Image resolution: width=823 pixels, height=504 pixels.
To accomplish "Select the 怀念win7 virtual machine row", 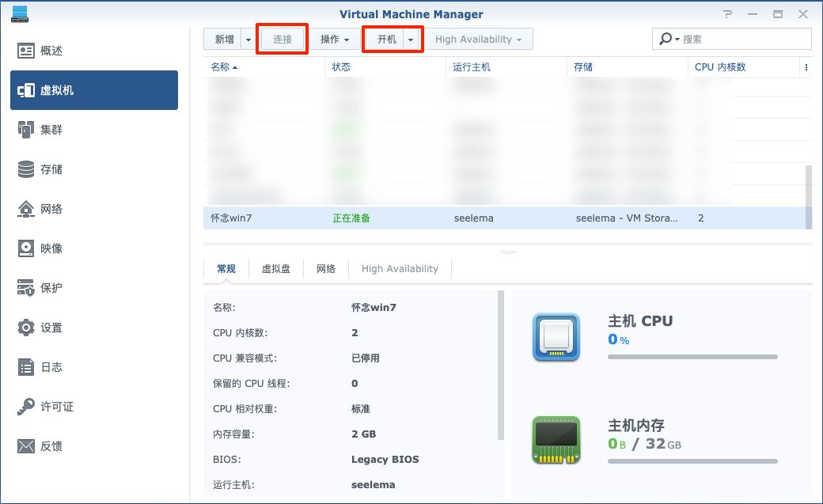I will click(x=504, y=218).
